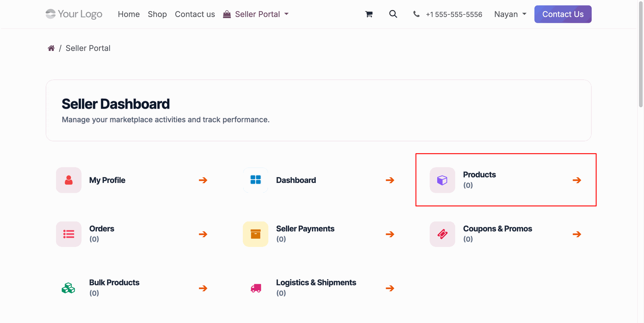
Task: Click the arrow beside Dashboard
Action: (390, 180)
